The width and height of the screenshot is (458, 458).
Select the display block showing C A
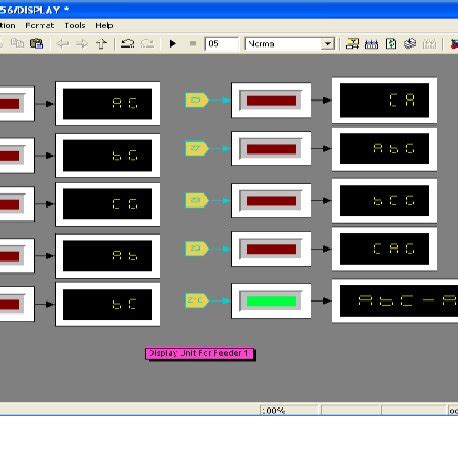point(384,100)
